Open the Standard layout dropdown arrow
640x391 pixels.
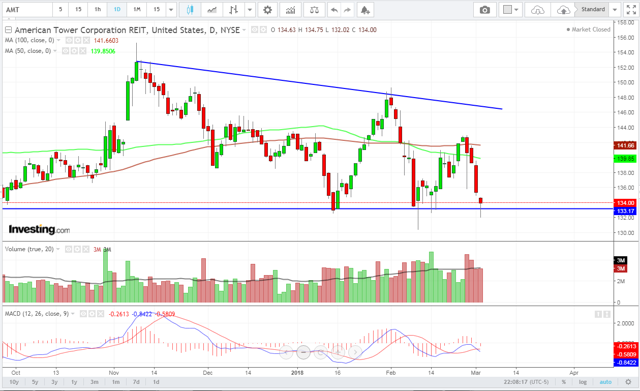[615, 10]
